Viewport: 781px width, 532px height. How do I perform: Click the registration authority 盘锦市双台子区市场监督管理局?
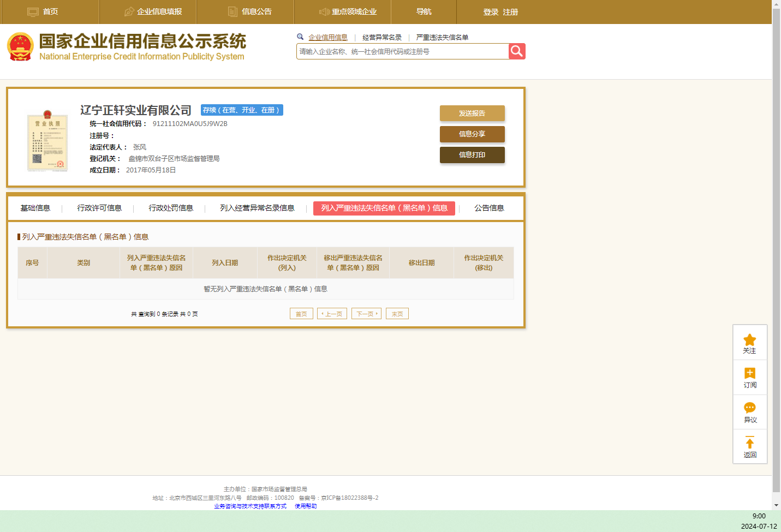(174, 159)
